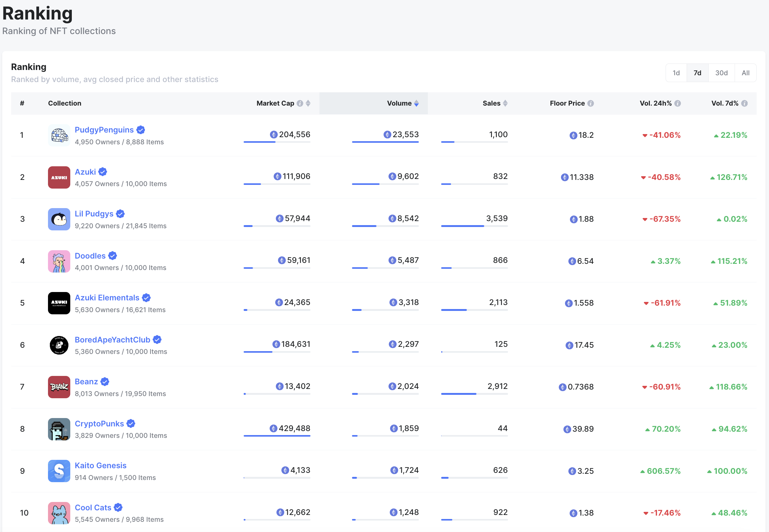Click '4,950 Owners / 8,888 Items' text
The image size is (769, 532).
[119, 142]
